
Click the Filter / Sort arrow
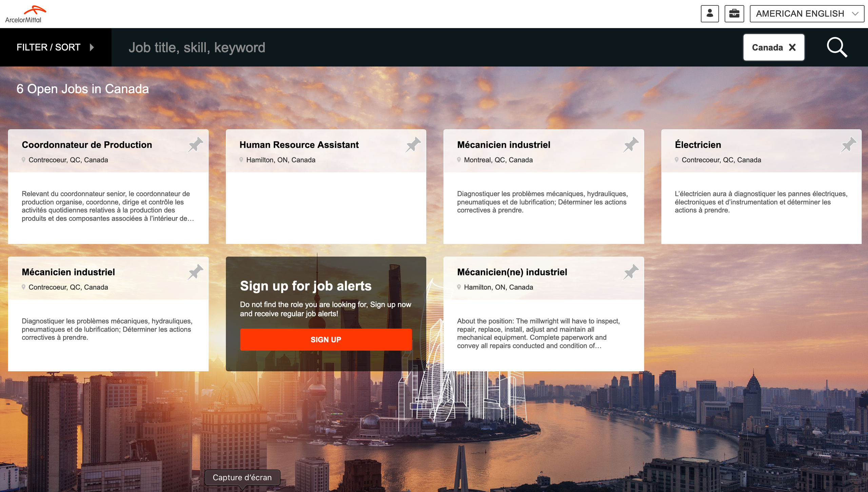tap(92, 47)
